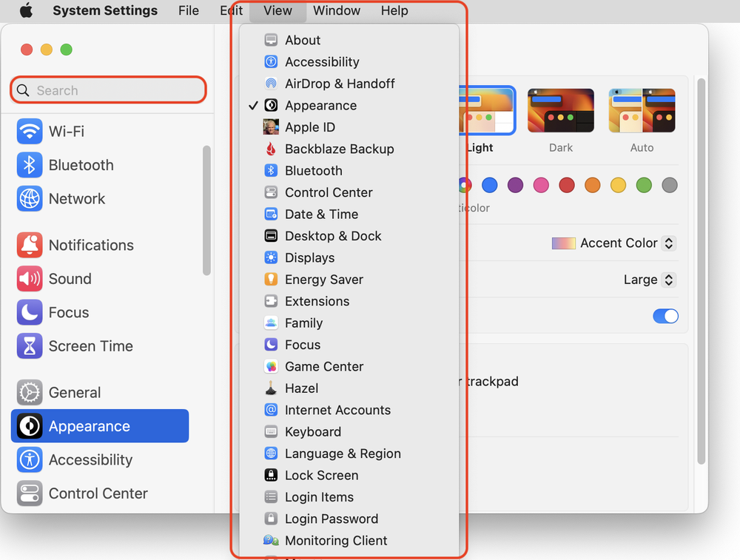Open the Help menu
Image resolution: width=740 pixels, height=560 pixels.
[x=394, y=10]
